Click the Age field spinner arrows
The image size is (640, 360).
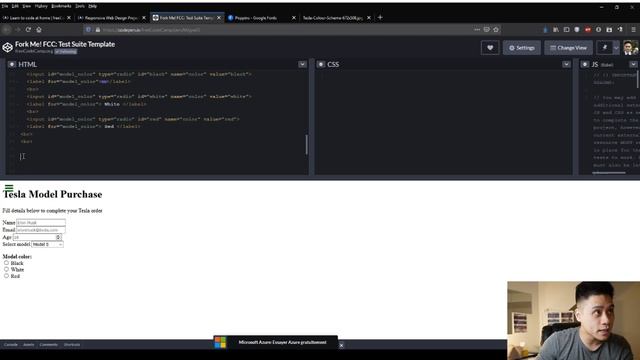(58, 237)
